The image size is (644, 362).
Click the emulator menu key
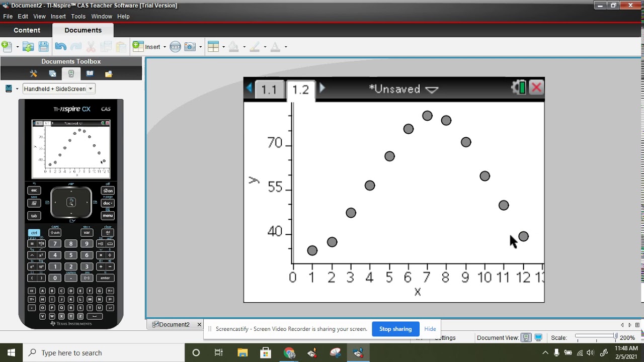(x=108, y=216)
